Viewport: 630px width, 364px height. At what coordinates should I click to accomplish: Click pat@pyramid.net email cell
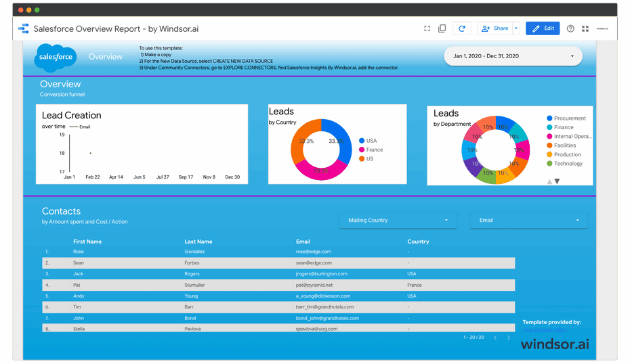[x=314, y=285]
